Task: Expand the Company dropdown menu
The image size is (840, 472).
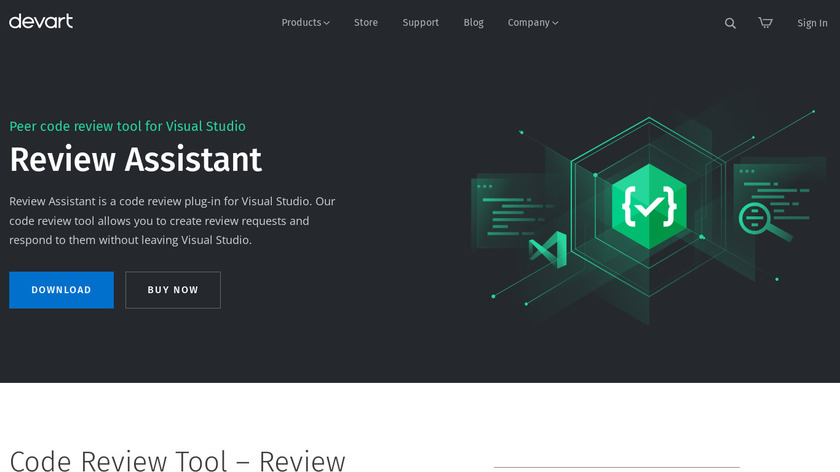Action: (x=533, y=23)
